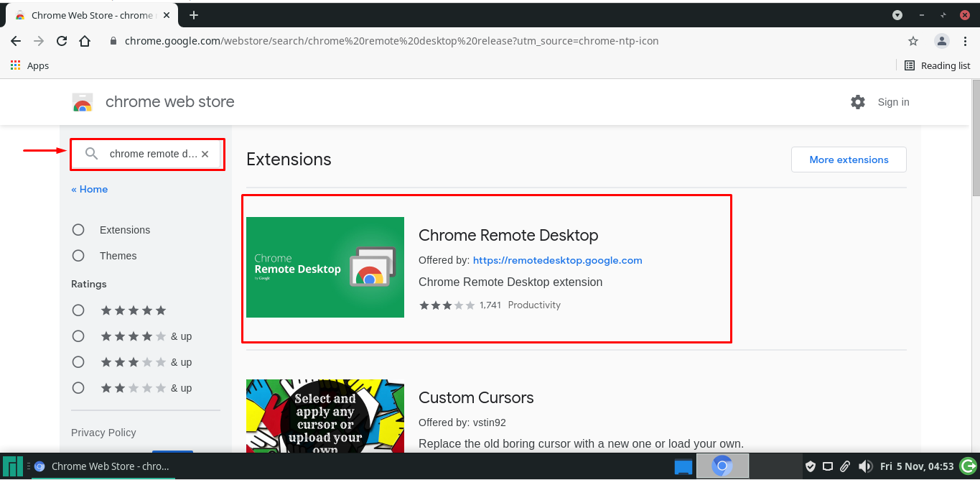The height and width of the screenshot is (480, 980).
Task: Open the paperclip clipboard tray icon
Action: (x=846, y=466)
